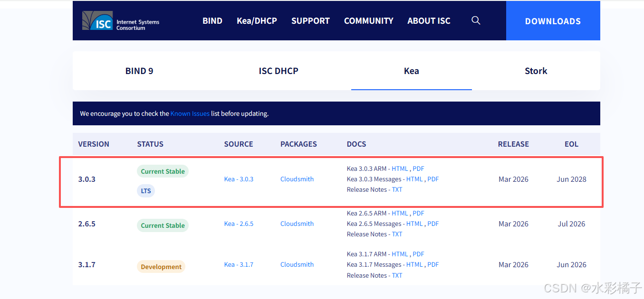This screenshot has width=644, height=299.
Task: Click the VERSION column header
Action: 94,144
